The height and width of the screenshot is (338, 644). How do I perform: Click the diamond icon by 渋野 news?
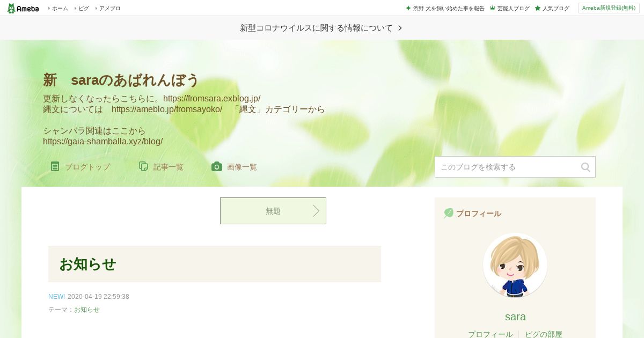click(408, 8)
